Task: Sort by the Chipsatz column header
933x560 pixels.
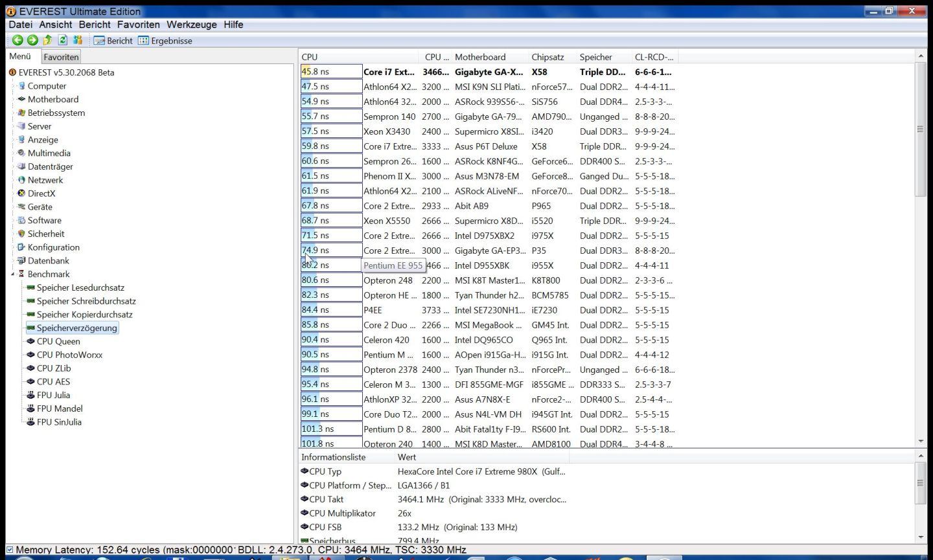Action: coord(552,57)
